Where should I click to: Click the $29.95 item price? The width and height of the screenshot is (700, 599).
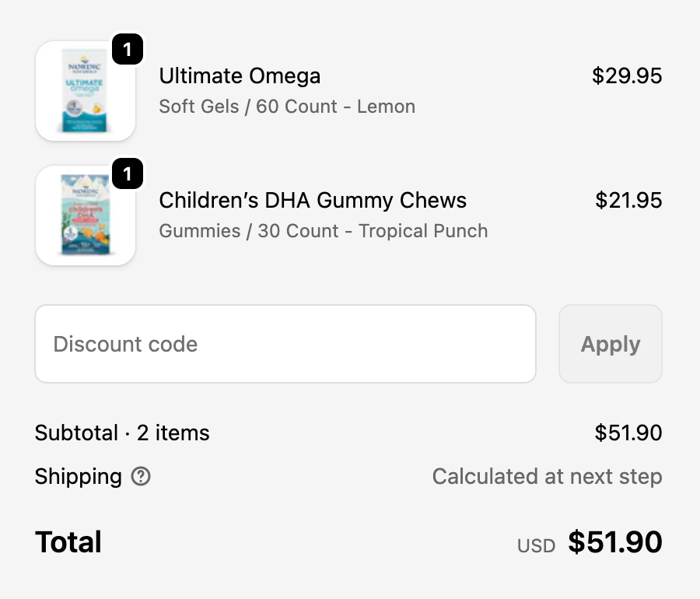[x=626, y=76]
